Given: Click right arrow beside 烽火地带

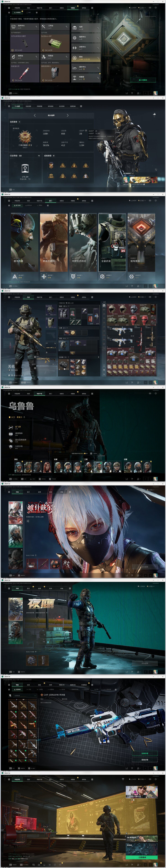Looking at the screenshot, I should [x=68, y=115].
